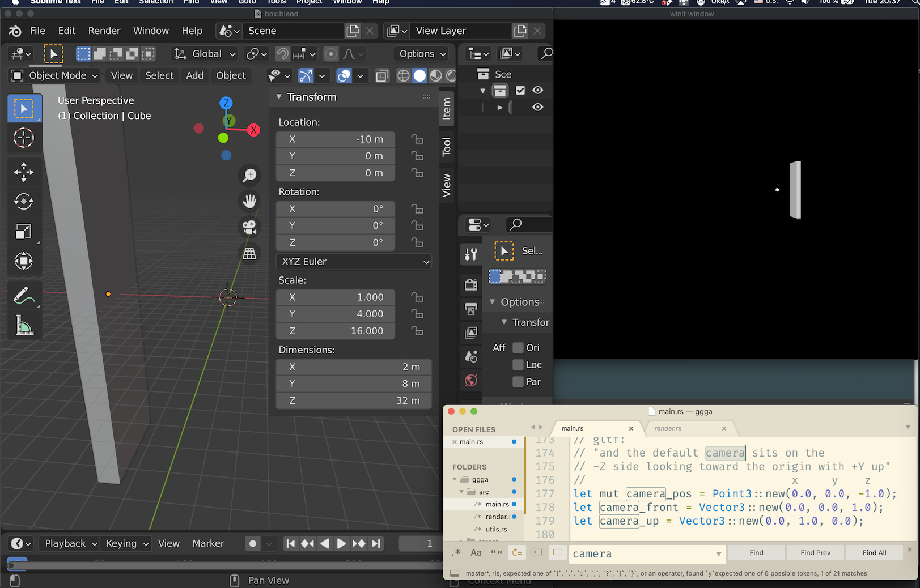Open the Scene properties icon
Viewport: 920px width, 588px height.
click(x=470, y=356)
